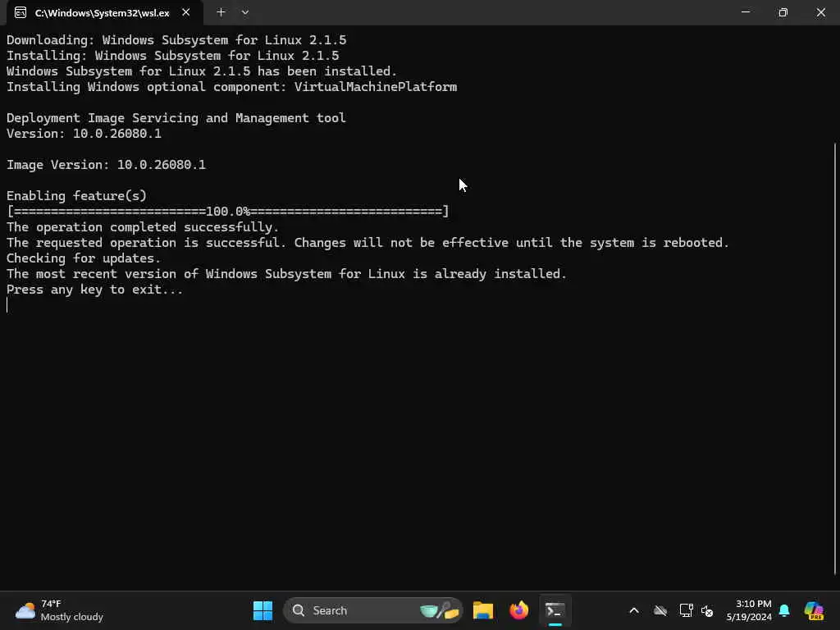This screenshot has width=840, height=630.
Task: Click 'Version: 10.0.26080.1' line
Action: coord(84,134)
